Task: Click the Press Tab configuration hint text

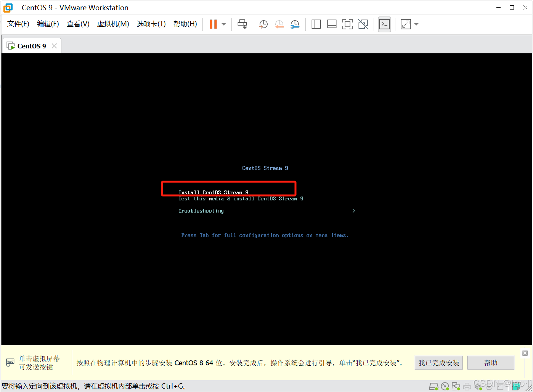Action: tap(265, 235)
